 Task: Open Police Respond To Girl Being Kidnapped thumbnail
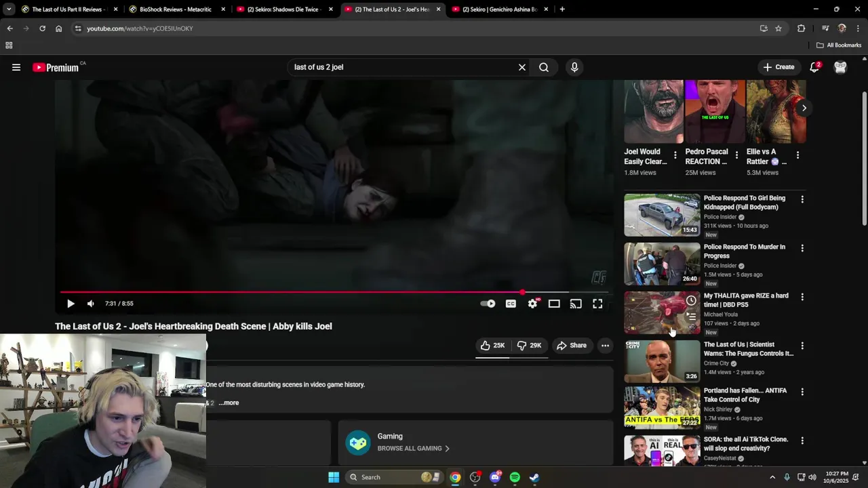coord(662,215)
